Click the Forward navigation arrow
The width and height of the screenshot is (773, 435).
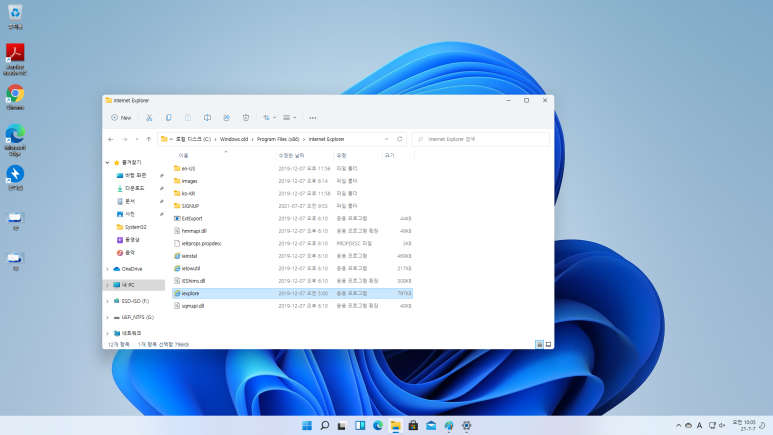125,140
